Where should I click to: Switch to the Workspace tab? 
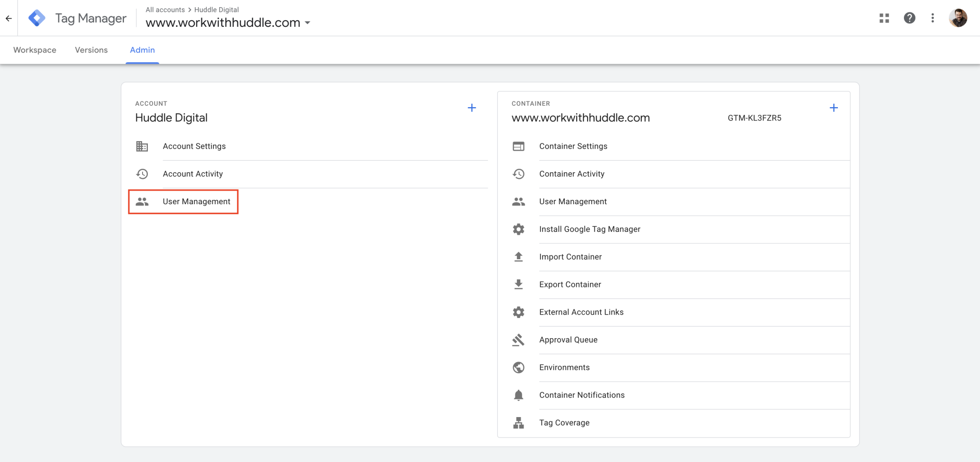35,50
